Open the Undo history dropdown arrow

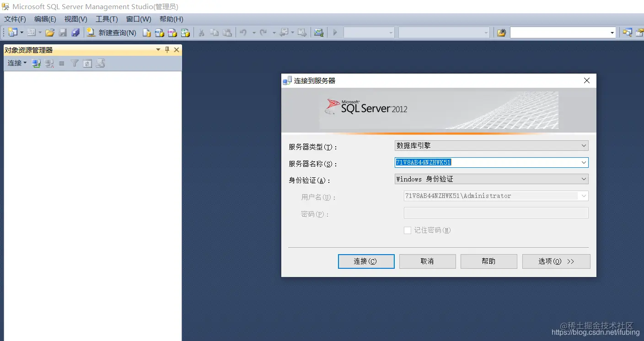pyautogui.click(x=254, y=32)
